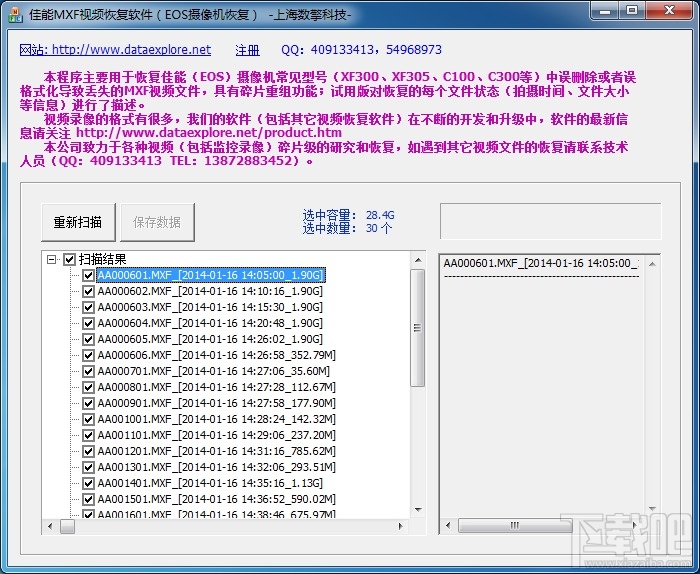Select row AA000701.MXF_[2014-01-16 14:27:06_35.60M]

click(214, 371)
